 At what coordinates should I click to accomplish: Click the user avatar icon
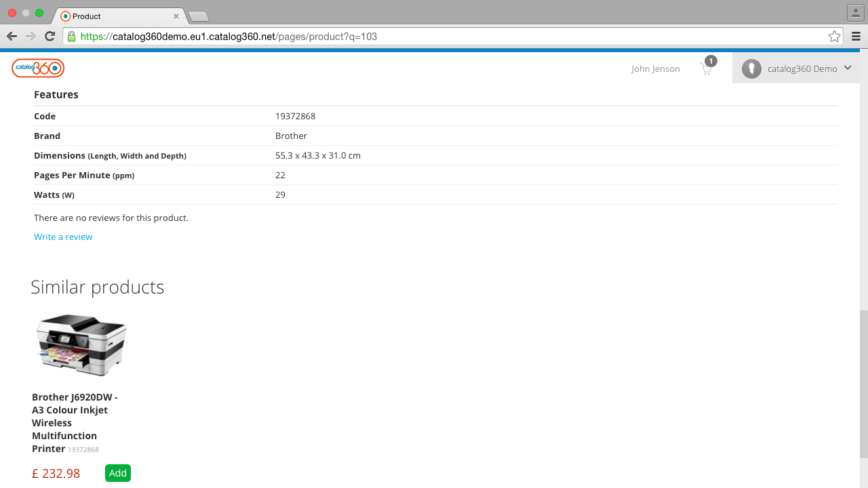point(751,68)
